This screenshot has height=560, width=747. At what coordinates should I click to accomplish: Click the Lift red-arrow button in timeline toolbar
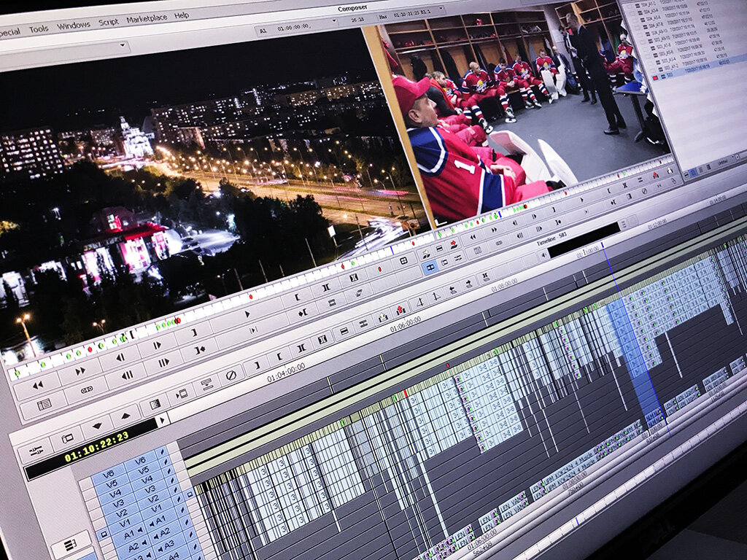[x=400, y=310]
